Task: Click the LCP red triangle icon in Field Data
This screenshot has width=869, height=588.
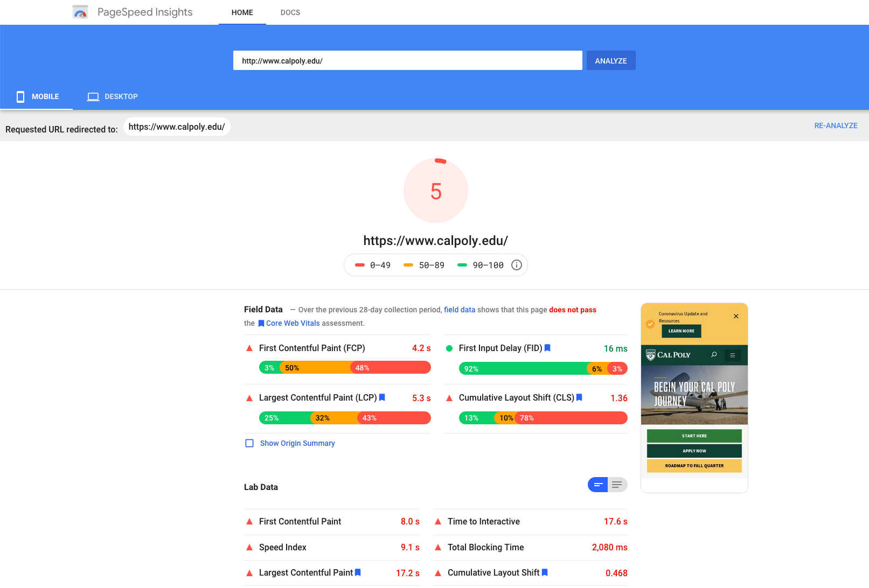Action: point(249,398)
